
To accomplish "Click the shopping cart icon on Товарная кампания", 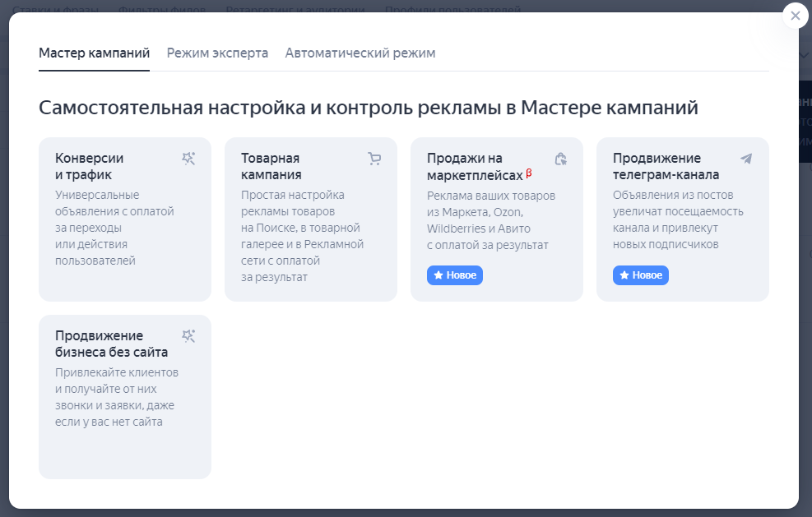I will pos(374,159).
